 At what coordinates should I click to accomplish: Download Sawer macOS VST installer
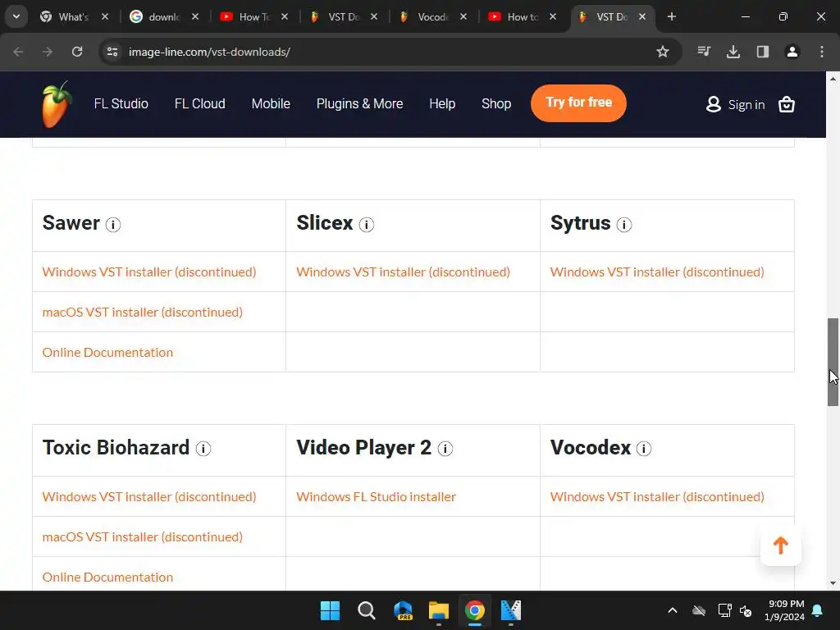pyautogui.click(x=143, y=312)
